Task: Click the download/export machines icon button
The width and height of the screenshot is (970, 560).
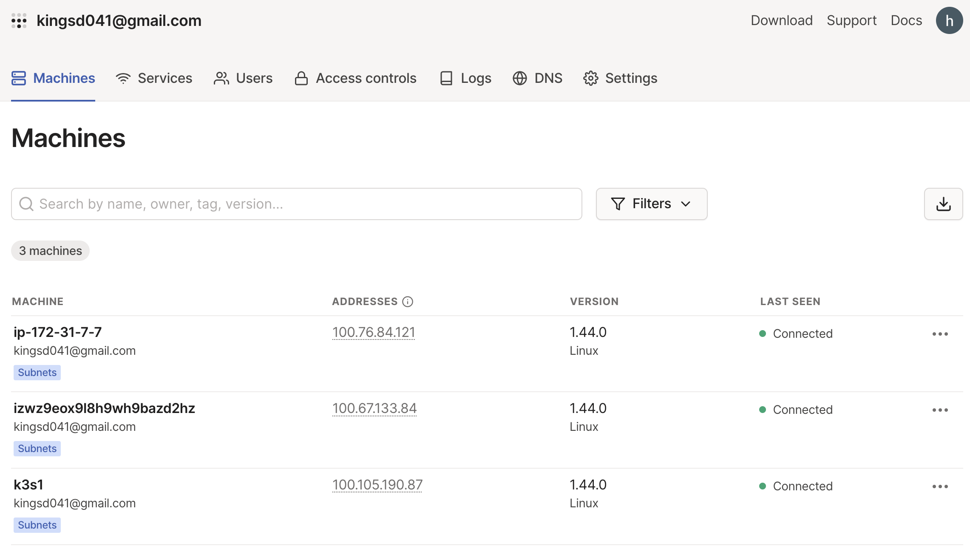Action: click(943, 204)
